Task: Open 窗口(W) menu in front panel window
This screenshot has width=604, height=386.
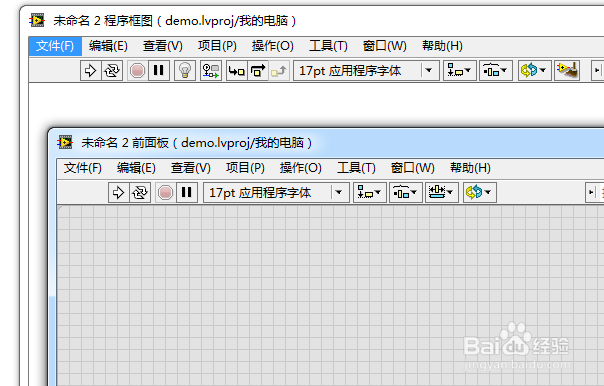Action: [413, 168]
